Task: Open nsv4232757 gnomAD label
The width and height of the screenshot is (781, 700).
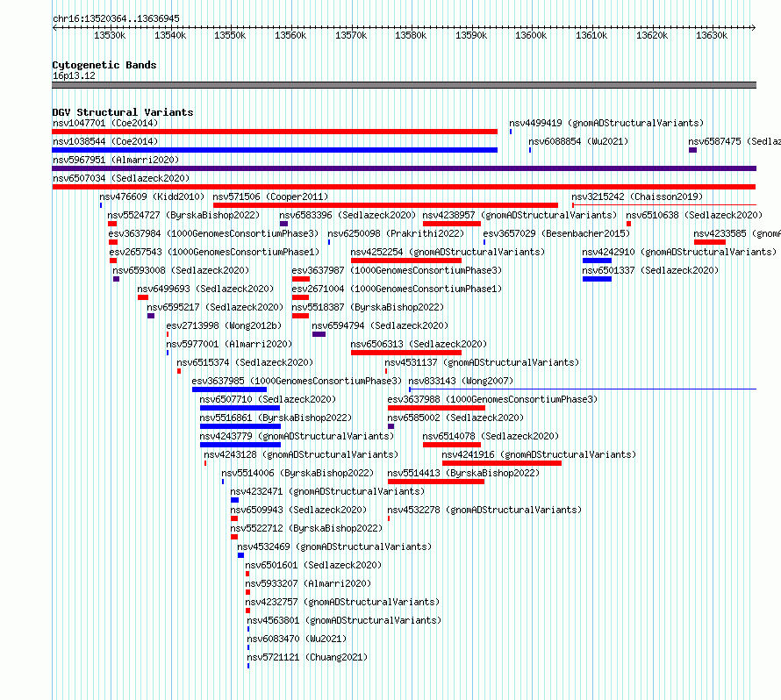Action: coord(342,602)
